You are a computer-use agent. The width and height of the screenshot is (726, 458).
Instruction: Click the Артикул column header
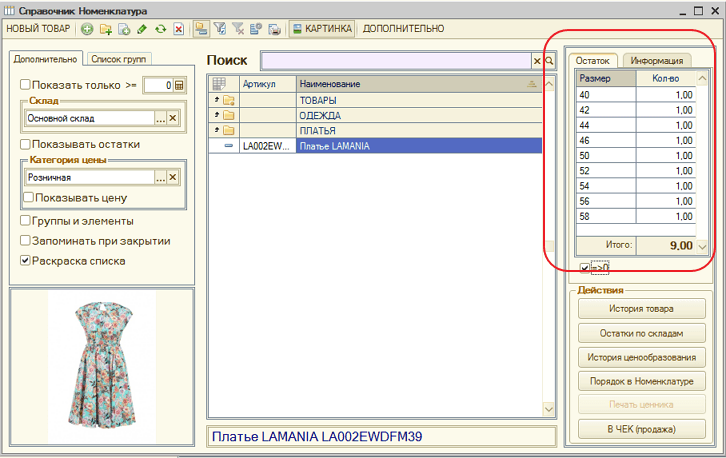[268, 84]
